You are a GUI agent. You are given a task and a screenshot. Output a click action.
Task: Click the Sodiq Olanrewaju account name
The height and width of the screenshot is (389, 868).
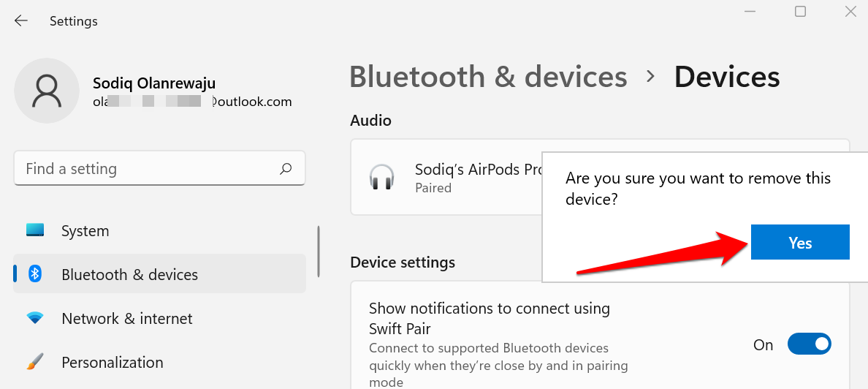point(154,83)
